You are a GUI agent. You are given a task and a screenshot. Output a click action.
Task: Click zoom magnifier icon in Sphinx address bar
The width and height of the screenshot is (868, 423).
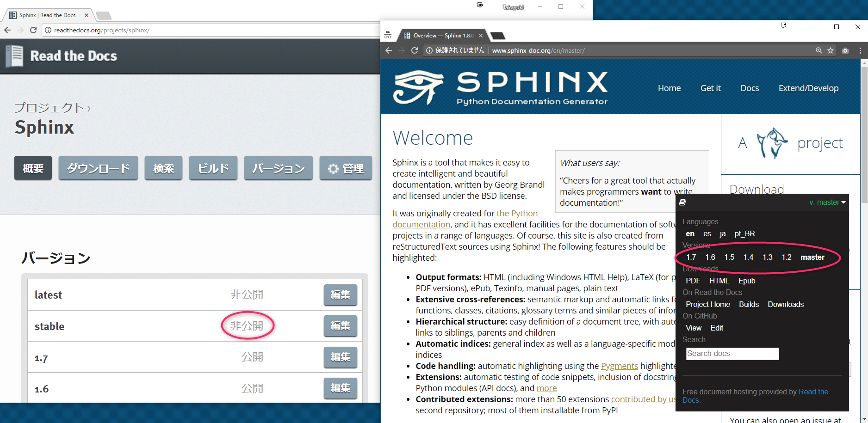point(818,50)
